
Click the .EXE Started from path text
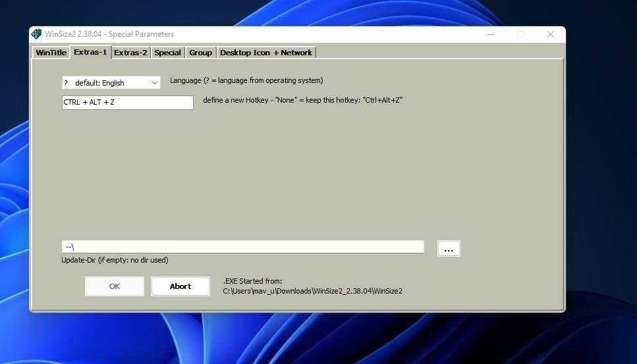[x=312, y=290]
